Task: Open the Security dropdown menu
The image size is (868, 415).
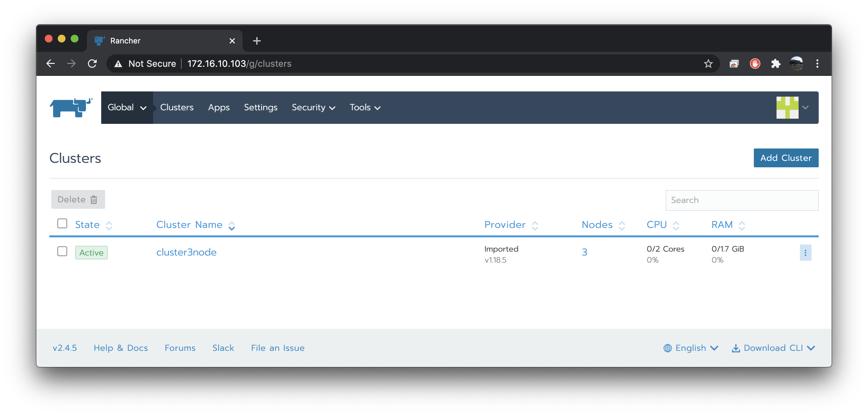Action: (313, 107)
